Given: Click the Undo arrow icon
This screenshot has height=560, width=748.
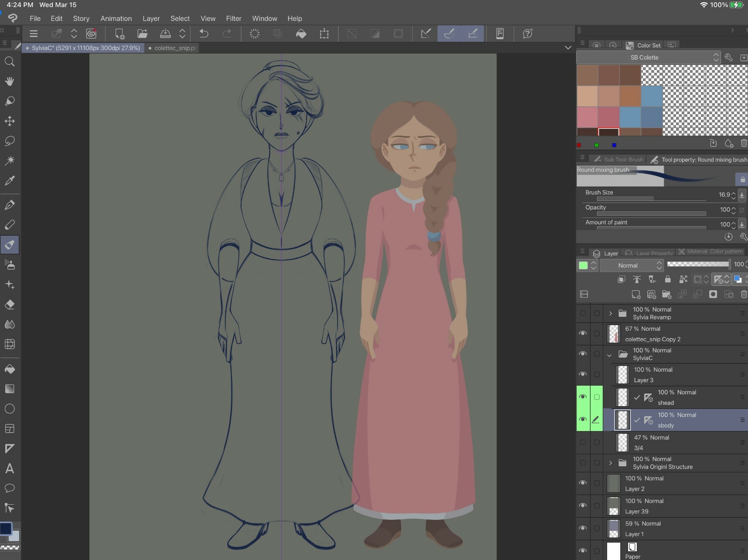Looking at the screenshot, I should (204, 34).
